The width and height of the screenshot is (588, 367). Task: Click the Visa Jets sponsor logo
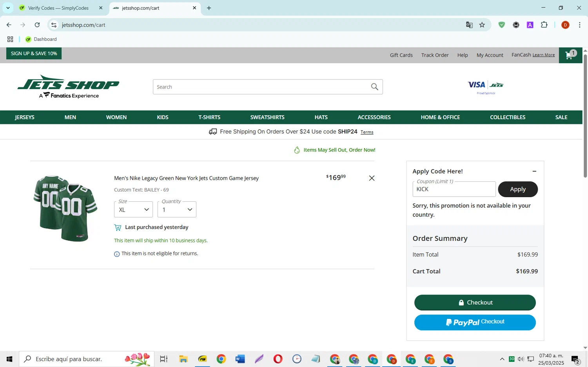coord(485,87)
